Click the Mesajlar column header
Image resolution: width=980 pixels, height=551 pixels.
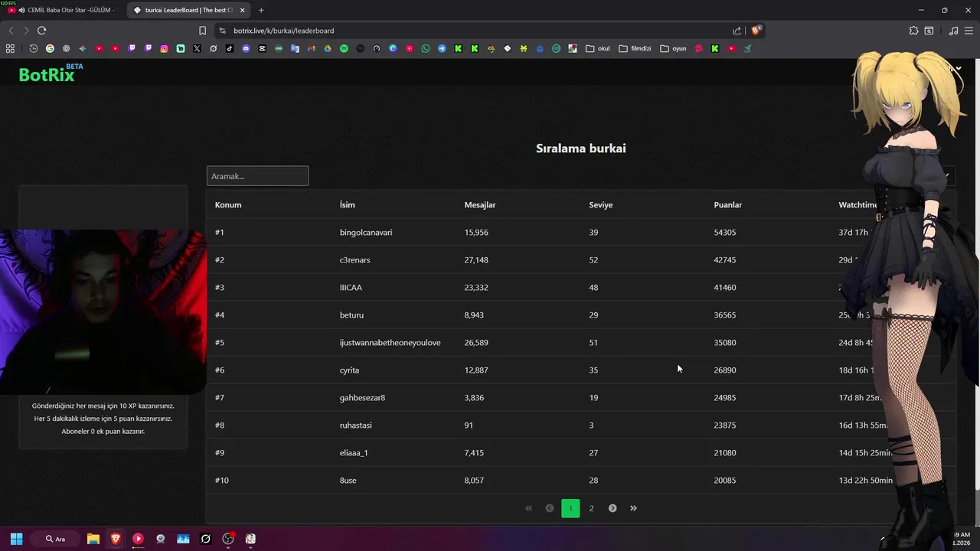[x=480, y=205]
